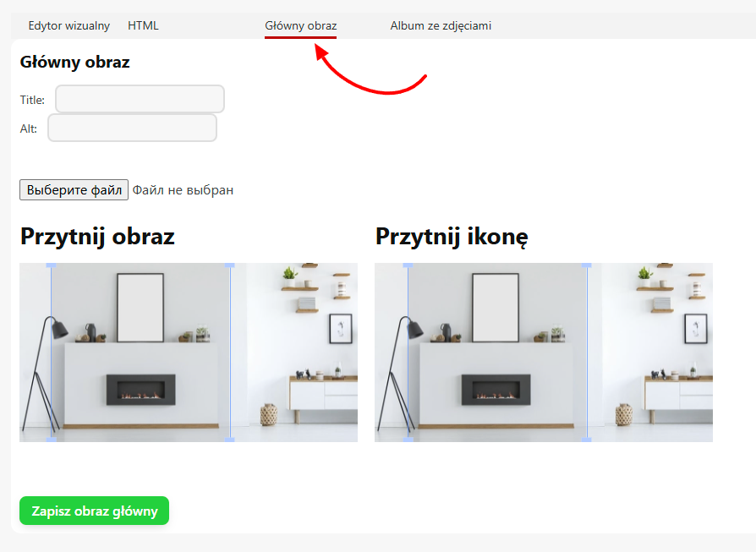This screenshot has width=756, height=552.
Task: Click the right crop border line in Przytnij obraz
Action: (x=231, y=353)
